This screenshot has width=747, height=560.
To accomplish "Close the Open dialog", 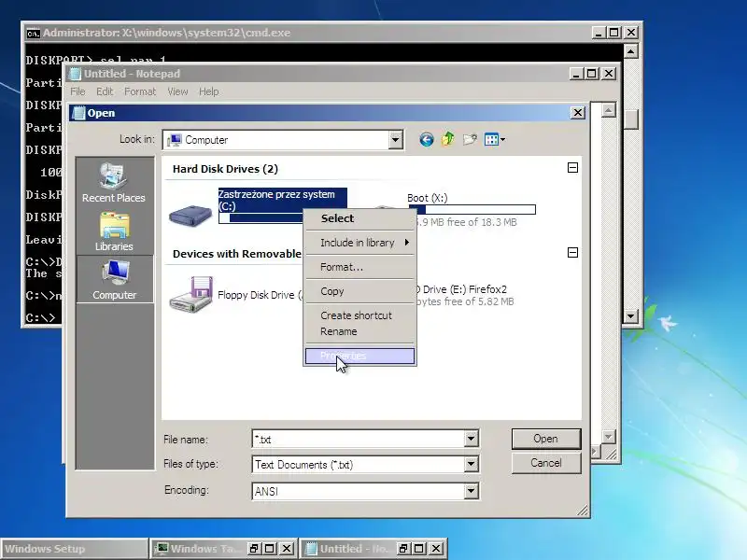I will (x=578, y=113).
